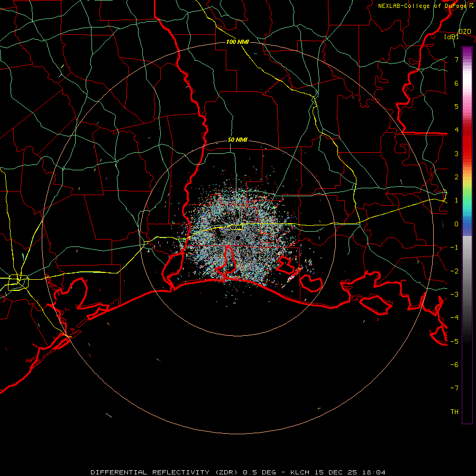Screen dimensions: 476x476
Task: Select scale value "-3" on the legend
Action: 454,294
